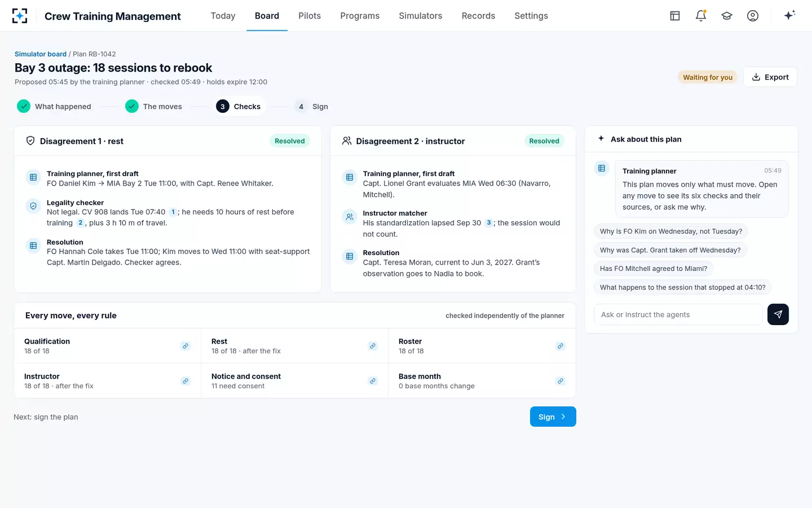Viewport: 812px width, 508px height.
Task: Jump to step 4 Sign
Action: [311, 106]
